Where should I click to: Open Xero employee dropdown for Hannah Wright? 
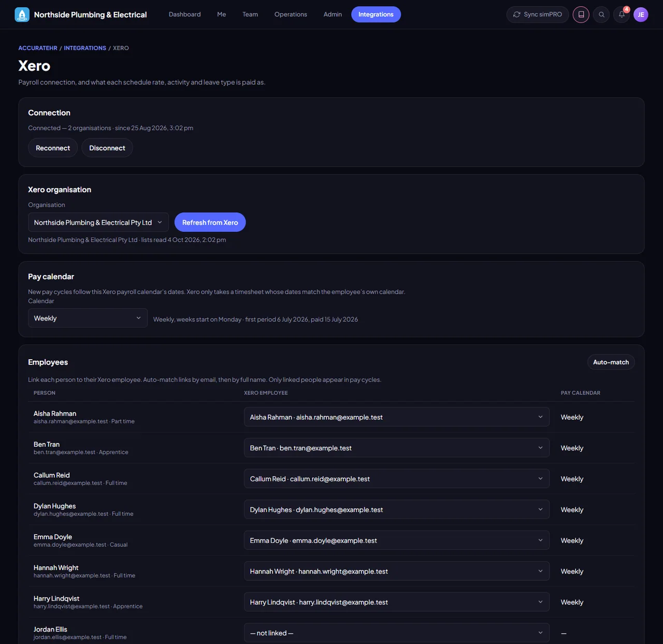click(x=397, y=572)
